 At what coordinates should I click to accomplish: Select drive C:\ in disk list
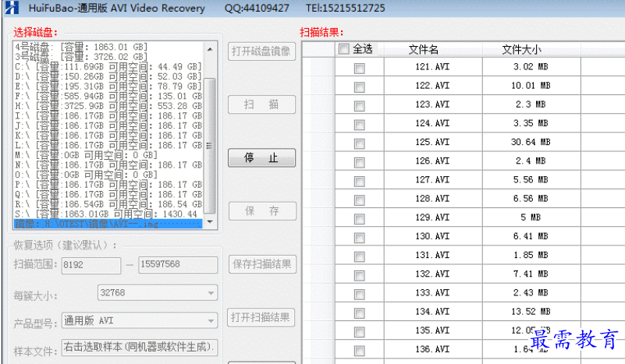pyautogui.click(x=108, y=66)
